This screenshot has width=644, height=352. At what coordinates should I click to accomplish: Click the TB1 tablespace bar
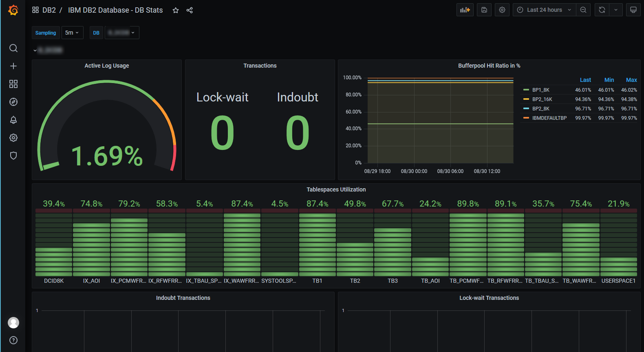point(318,242)
